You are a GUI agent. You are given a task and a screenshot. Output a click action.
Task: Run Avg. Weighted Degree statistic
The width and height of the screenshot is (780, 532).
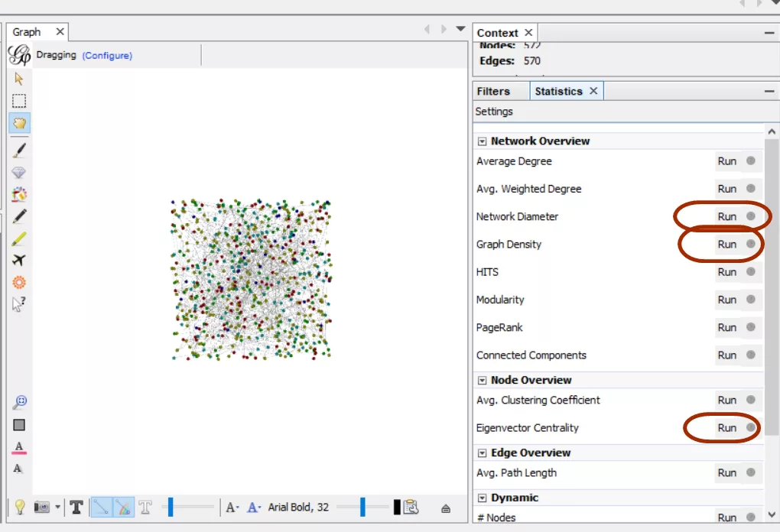(726, 189)
